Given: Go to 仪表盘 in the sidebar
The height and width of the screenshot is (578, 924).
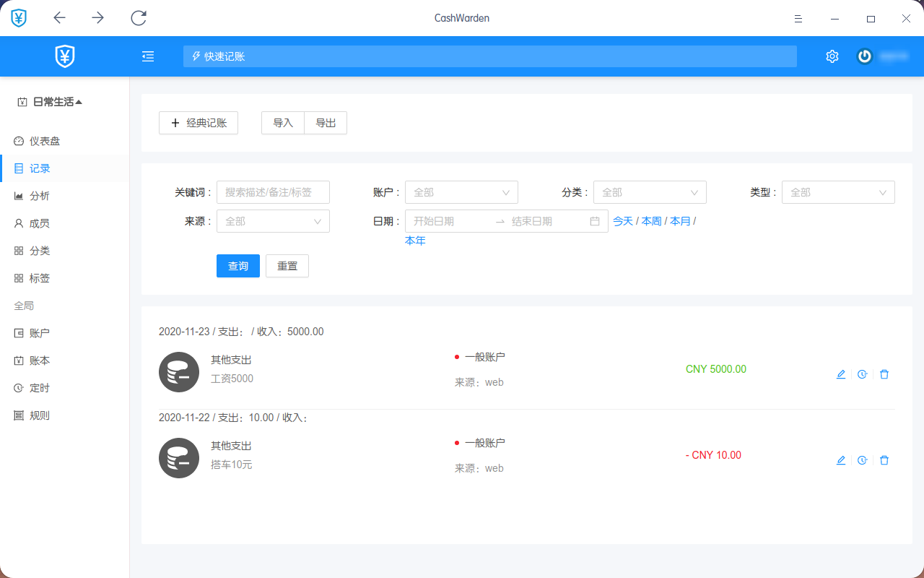Looking at the screenshot, I should [44, 141].
